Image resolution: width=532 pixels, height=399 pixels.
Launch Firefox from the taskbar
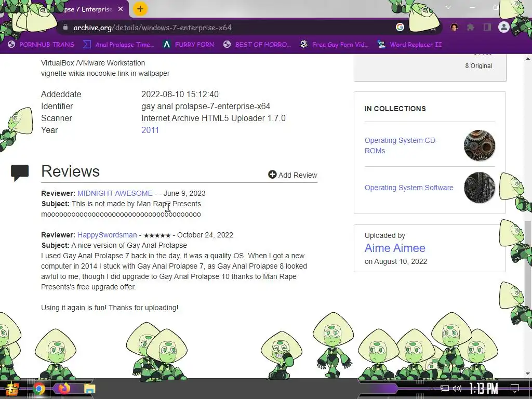click(64, 389)
